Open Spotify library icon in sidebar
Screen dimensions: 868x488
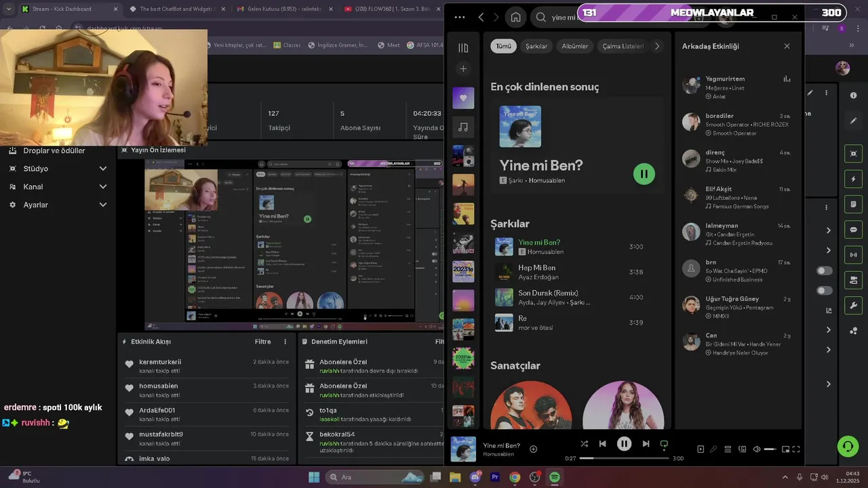point(463,47)
